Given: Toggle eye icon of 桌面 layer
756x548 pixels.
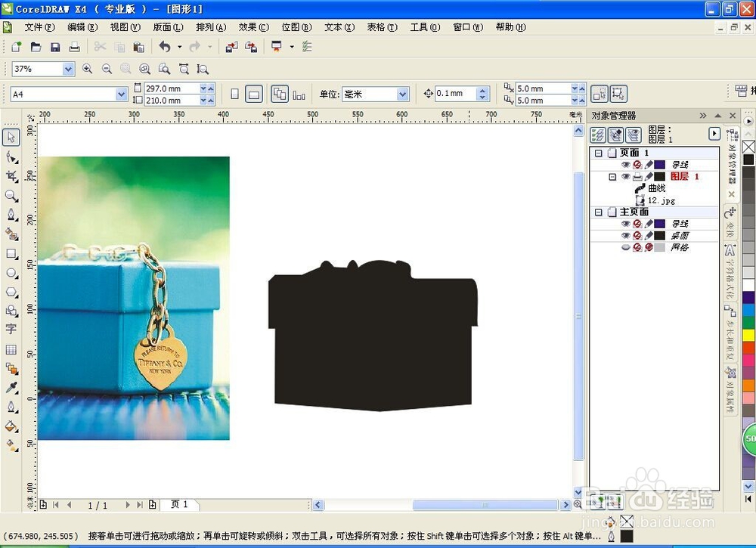Looking at the screenshot, I should (x=625, y=236).
